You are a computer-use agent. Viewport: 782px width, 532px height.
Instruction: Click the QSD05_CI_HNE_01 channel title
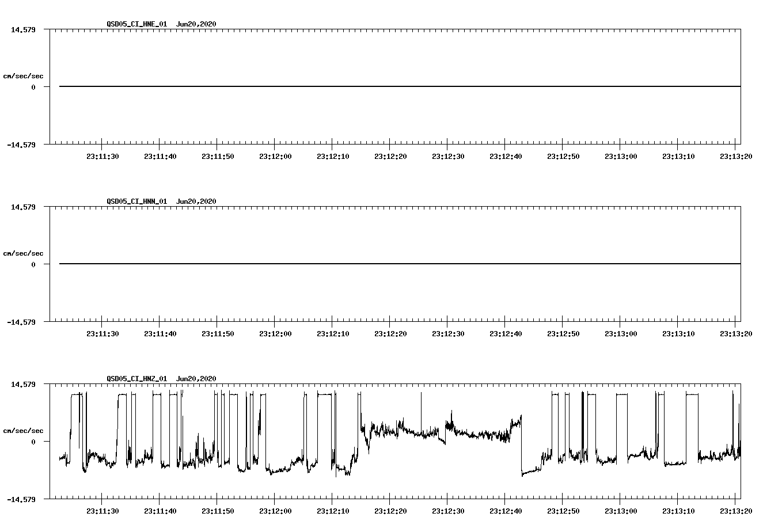[x=137, y=24]
